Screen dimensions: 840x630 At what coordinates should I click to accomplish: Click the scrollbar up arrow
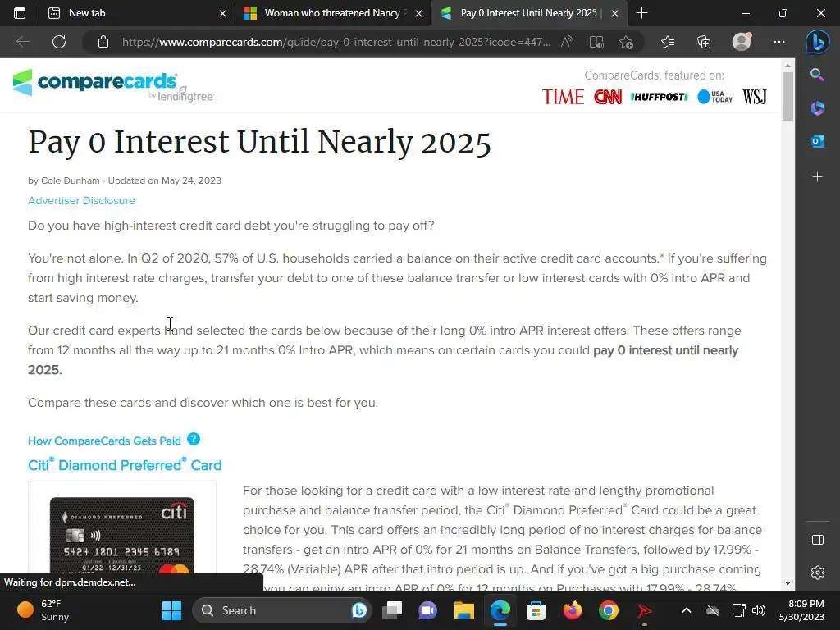(x=787, y=65)
